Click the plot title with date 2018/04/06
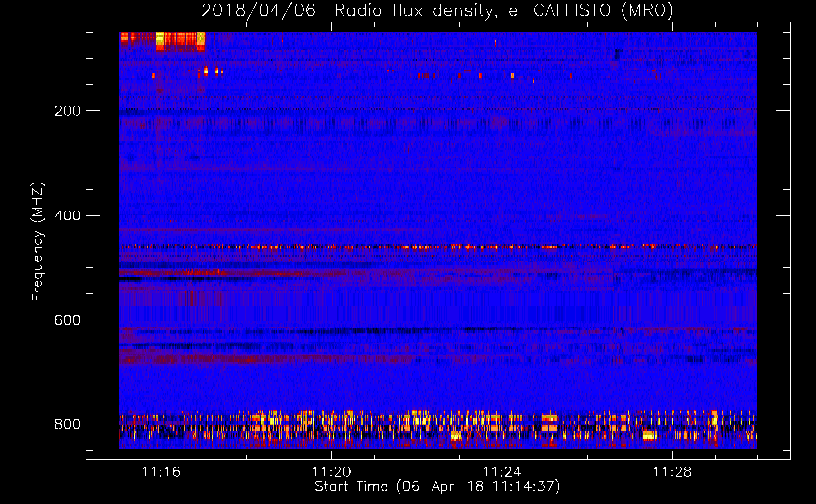Image resolution: width=816 pixels, height=504 pixels. pyautogui.click(x=437, y=11)
